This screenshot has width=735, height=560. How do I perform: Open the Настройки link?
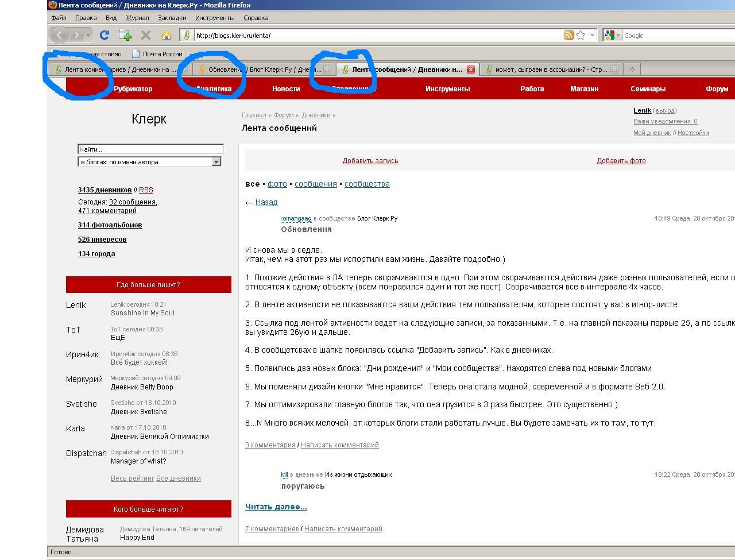(x=693, y=133)
